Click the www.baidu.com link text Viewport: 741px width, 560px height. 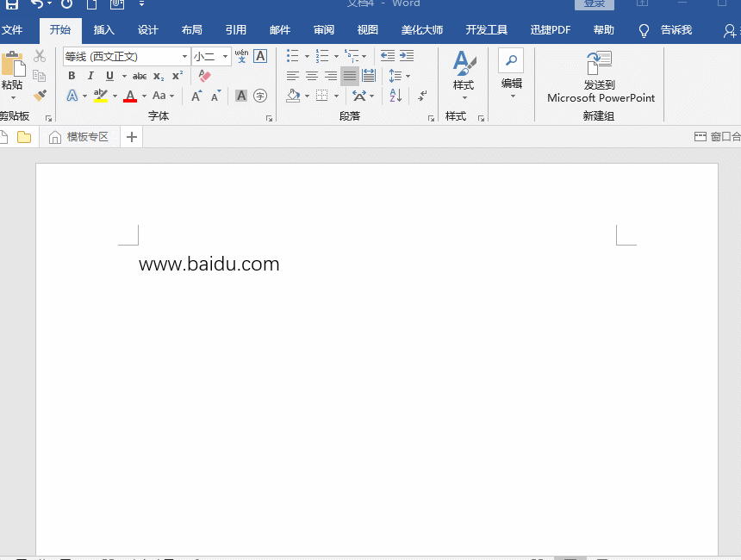208,264
